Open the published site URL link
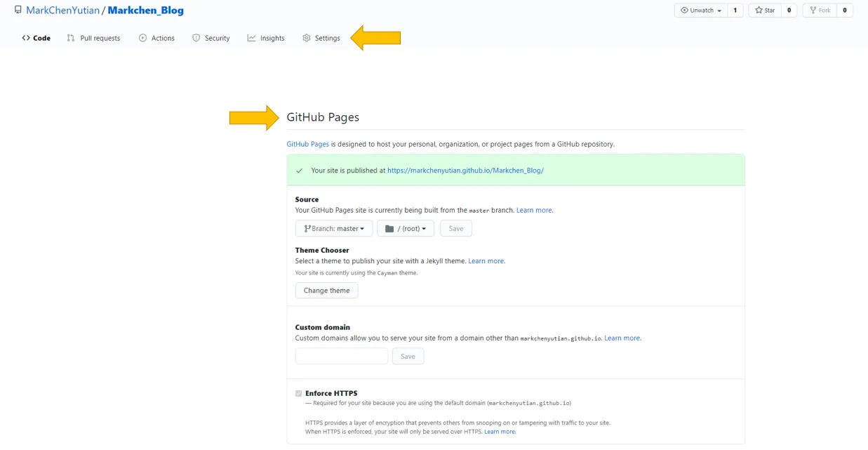The image size is (868, 450). click(465, 171)
